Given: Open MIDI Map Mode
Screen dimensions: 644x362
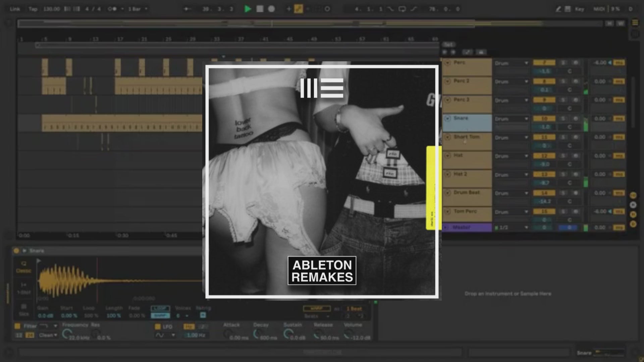Looking at the screenshot, I should point(599,9).
